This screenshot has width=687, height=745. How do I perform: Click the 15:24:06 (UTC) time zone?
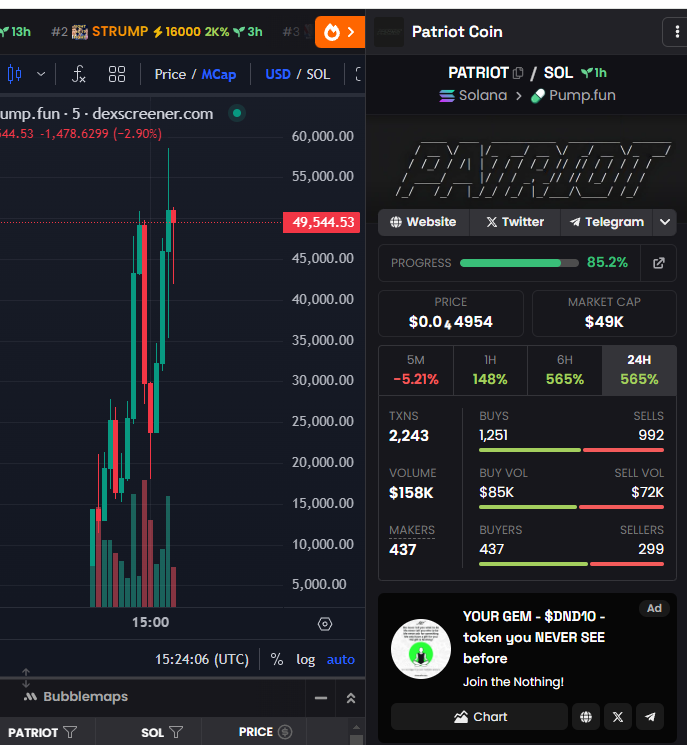tap(202, 659)
